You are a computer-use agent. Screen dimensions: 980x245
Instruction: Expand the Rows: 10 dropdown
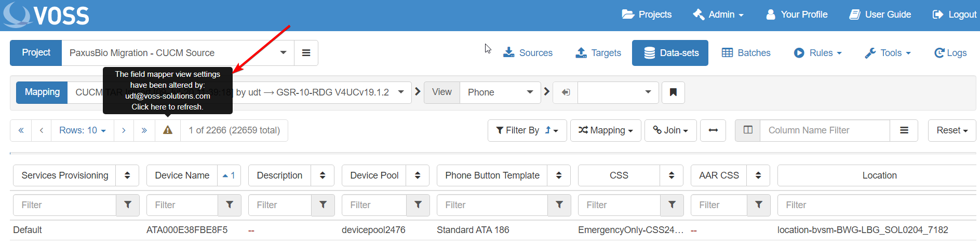tap(82, 130)
